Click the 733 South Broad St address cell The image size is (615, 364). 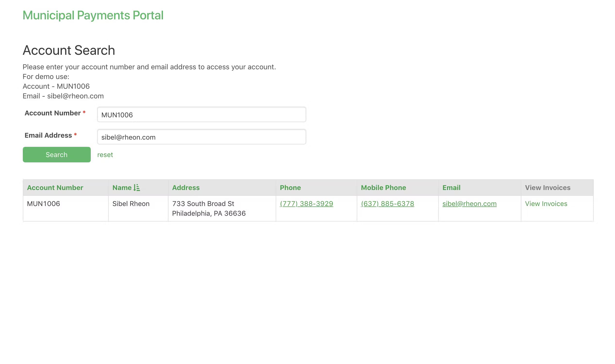pyautogui.click(x=203, y=204)
